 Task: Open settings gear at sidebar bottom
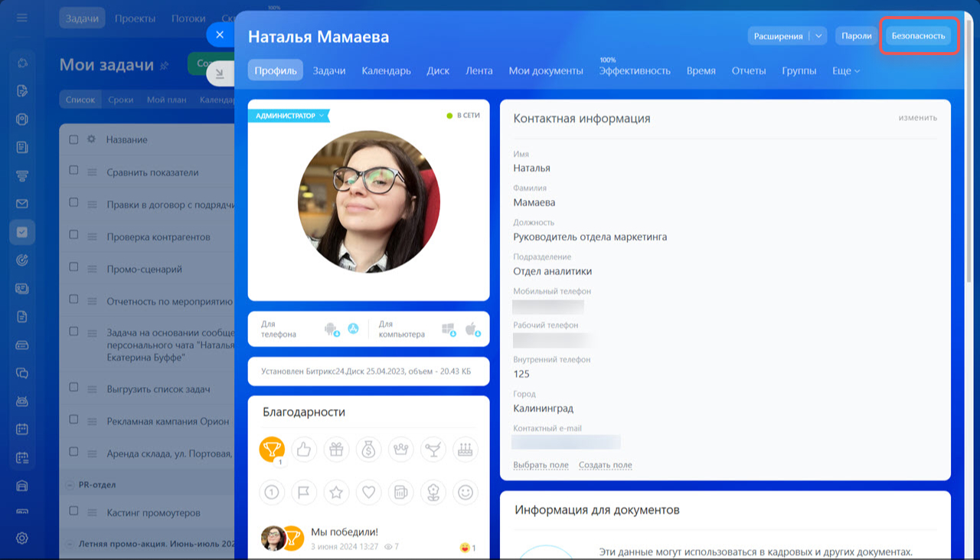coord(22,538)
